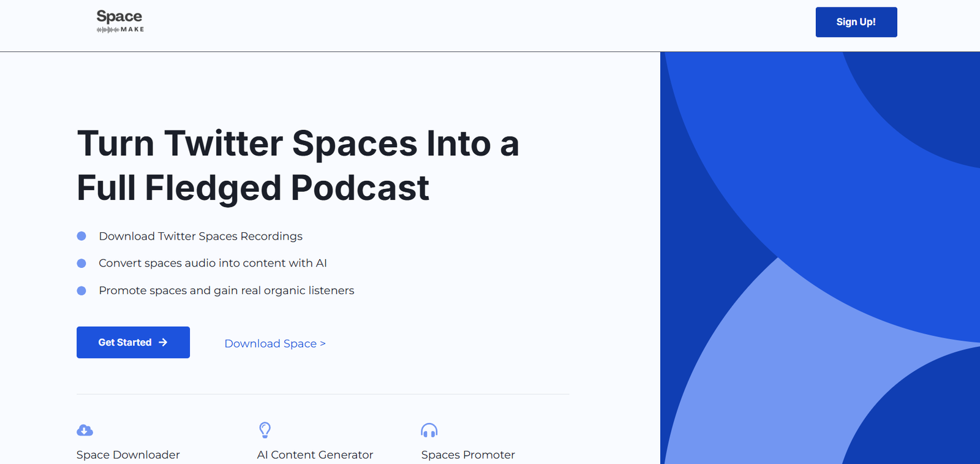Click the blue circular artwork on the right

point(820,257)
